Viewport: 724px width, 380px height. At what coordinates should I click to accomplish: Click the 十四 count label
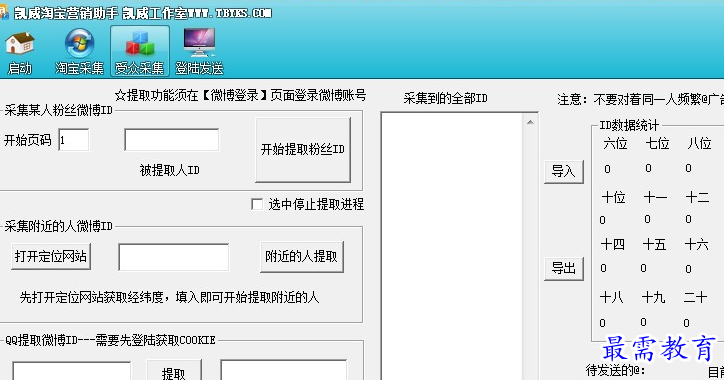pos(613,244)
